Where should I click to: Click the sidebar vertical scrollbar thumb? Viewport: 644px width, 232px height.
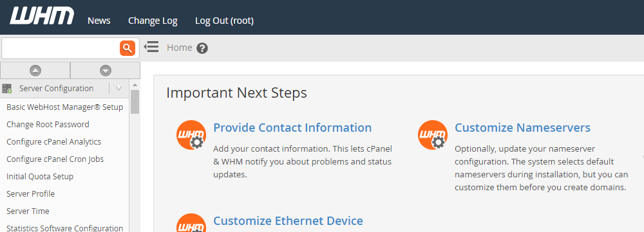click(135, 102)
